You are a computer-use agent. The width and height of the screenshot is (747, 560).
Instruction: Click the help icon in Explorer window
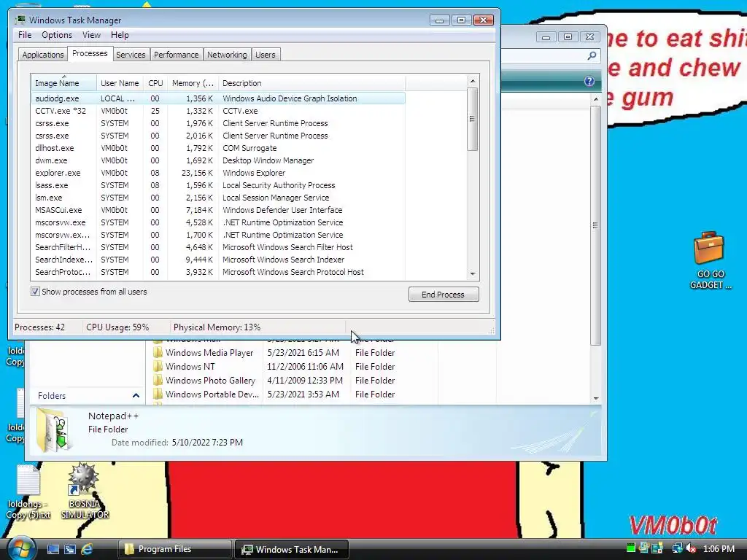[x=589, y=81]
